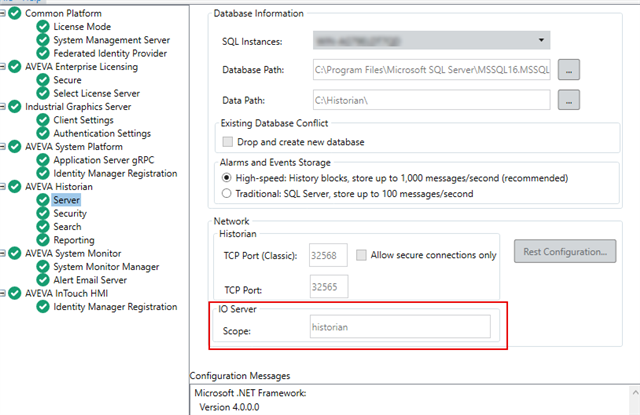
Task: Click the TCP Port (Classic) field 32568
Action: (328, 255)
